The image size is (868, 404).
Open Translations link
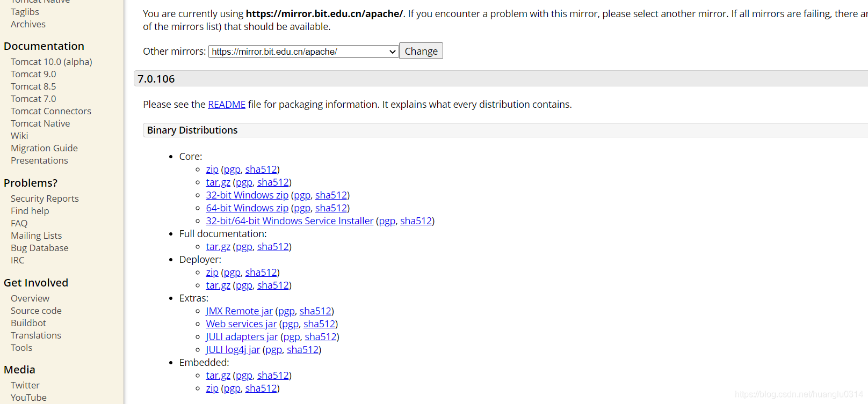pyautogui.click(x=36, y=335)
